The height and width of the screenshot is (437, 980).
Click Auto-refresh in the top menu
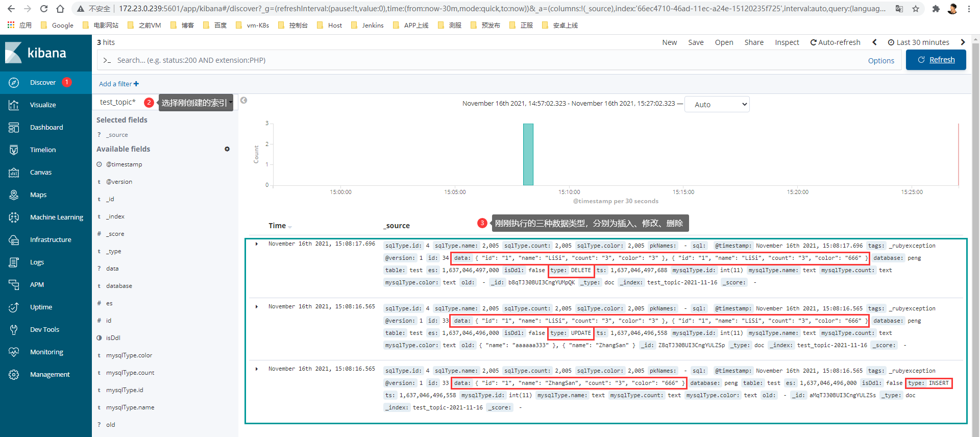pyautogui.click(x=836, y=42)
